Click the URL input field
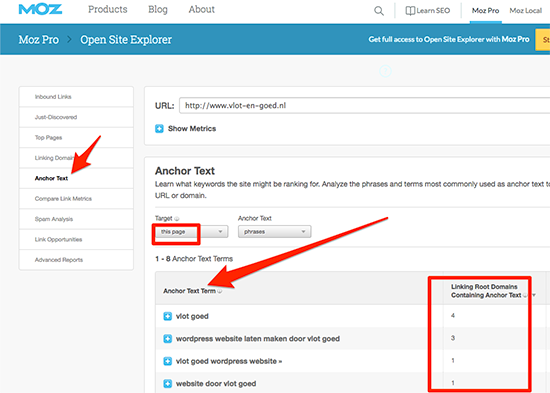Viewport: 550px width, 393px height. point(364,106)
